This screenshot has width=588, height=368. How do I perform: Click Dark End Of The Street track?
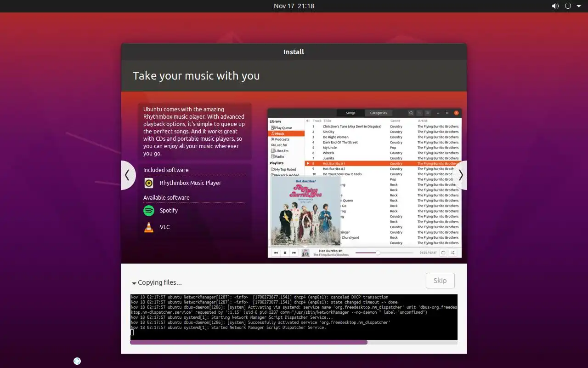tap(383, 142)
